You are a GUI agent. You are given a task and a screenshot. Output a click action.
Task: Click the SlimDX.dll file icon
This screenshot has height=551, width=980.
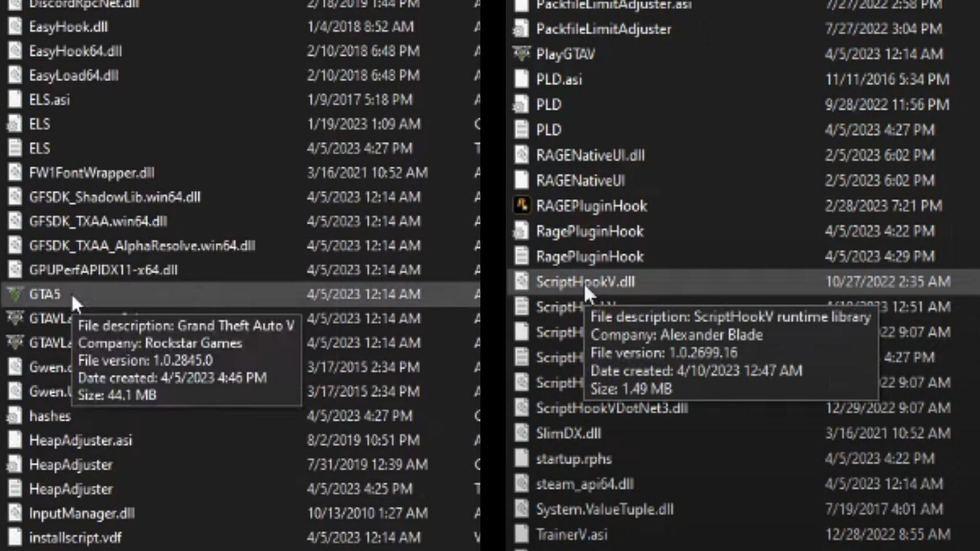click(522, 433)
